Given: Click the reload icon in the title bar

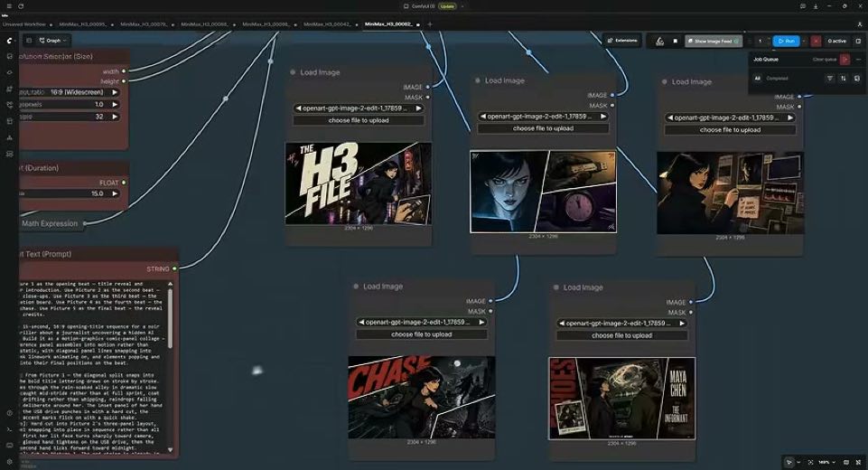Looking at the screenshot, I should [21, 6].
